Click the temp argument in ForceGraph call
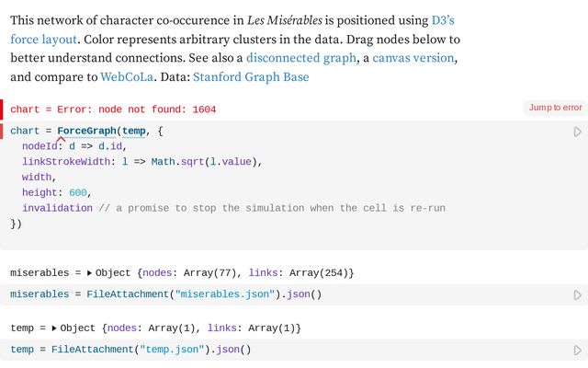Screen dimensions: 588x368 tap(134, 132)
